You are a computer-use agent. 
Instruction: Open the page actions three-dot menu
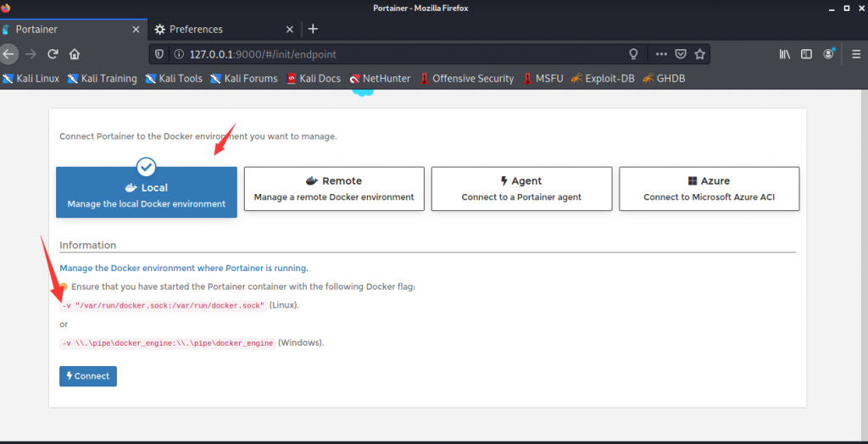tap(661, 54)
